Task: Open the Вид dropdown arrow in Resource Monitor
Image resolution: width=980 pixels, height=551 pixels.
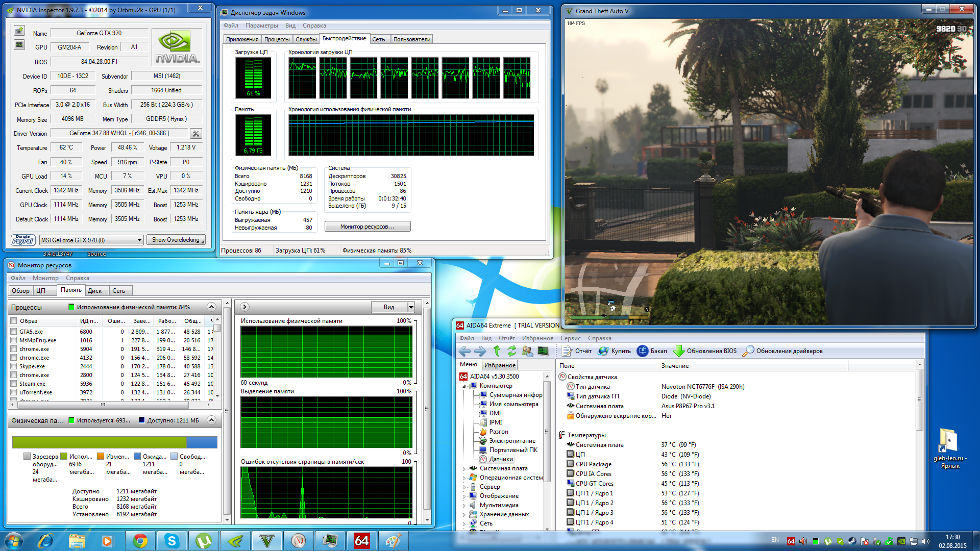Action: (x=411, y=307)
